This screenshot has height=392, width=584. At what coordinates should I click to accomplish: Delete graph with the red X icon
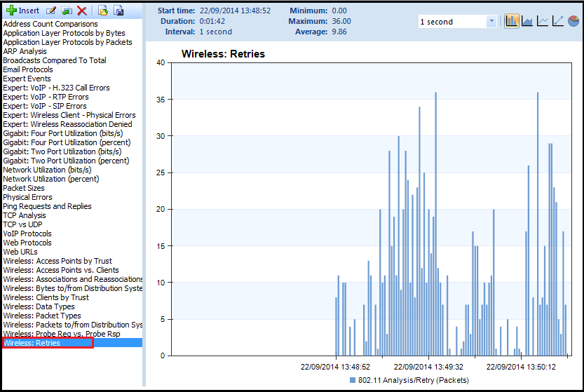[82, 11]
